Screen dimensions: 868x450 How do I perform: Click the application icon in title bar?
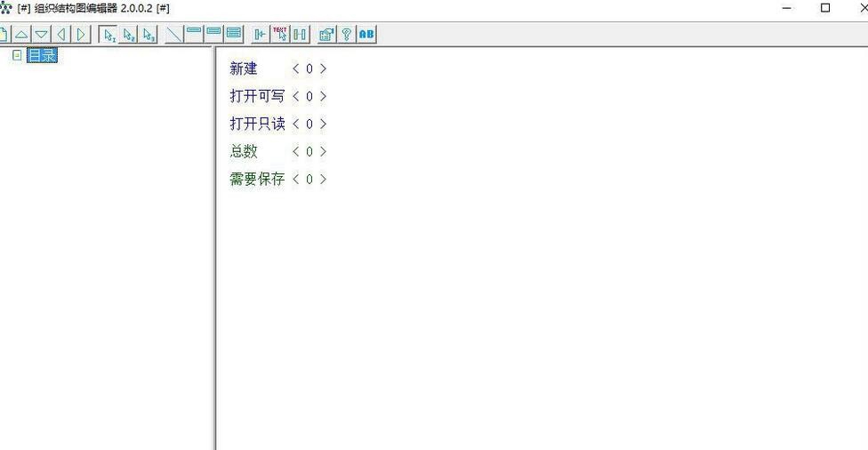pyautogui.click(x=5, y=8)
